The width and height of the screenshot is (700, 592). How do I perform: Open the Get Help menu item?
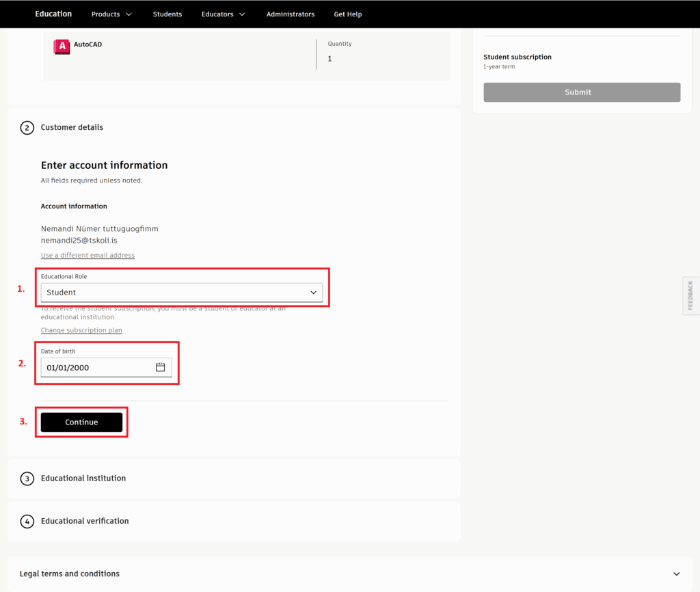tap(348, 14)
